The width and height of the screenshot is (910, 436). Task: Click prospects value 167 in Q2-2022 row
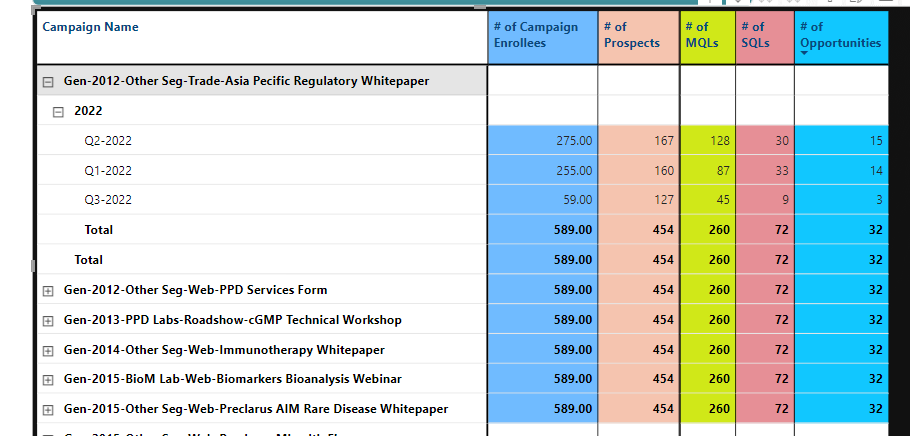(664, 140)
